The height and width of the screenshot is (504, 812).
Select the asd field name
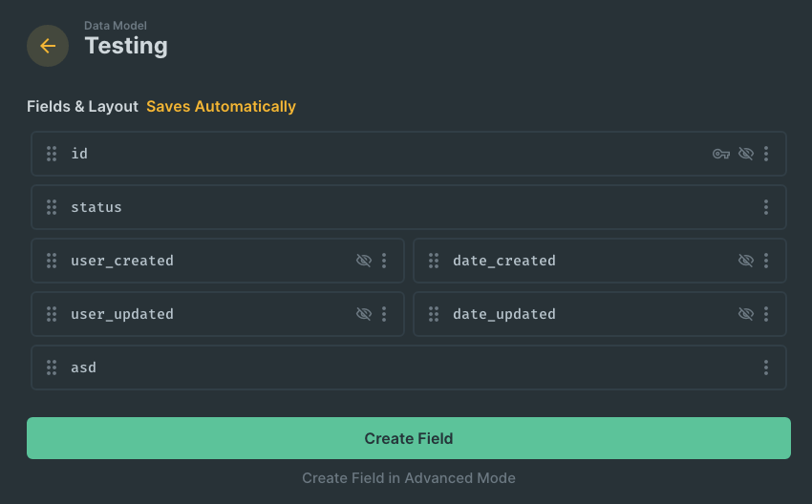pyautogui.click(x=83, y=367)
